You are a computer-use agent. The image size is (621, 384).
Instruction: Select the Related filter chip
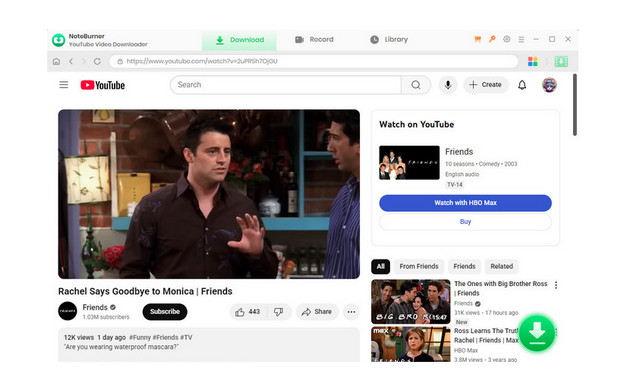pos(501,266)
